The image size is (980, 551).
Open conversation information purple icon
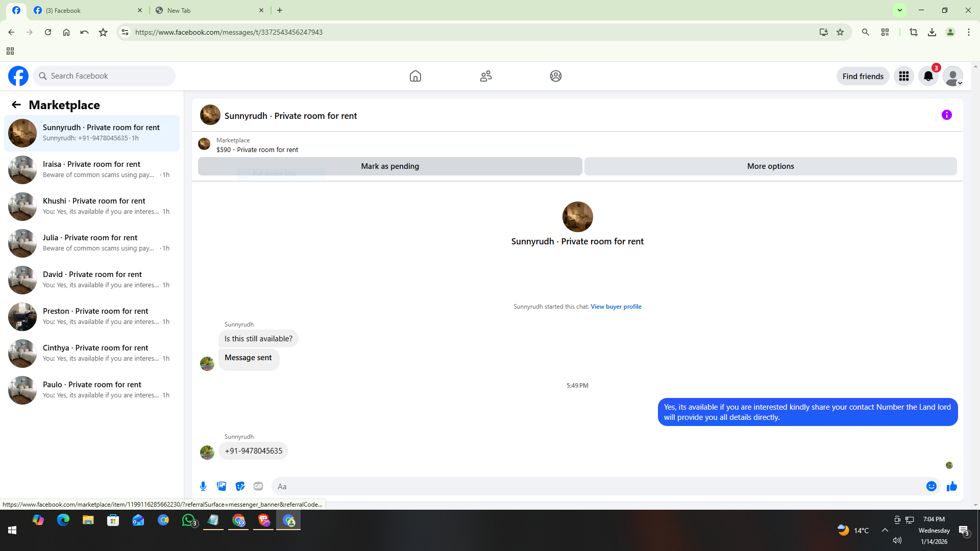pos(946,115)
